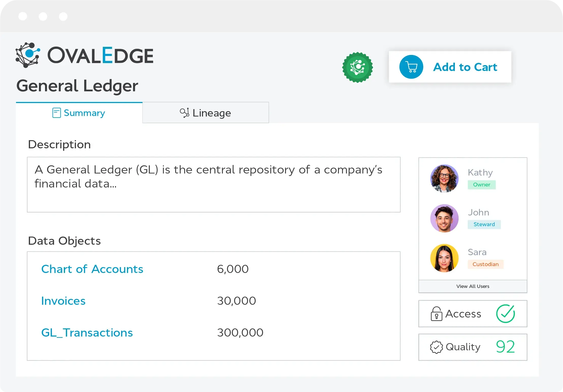Click Kathy's profile photo

(444, 178)
